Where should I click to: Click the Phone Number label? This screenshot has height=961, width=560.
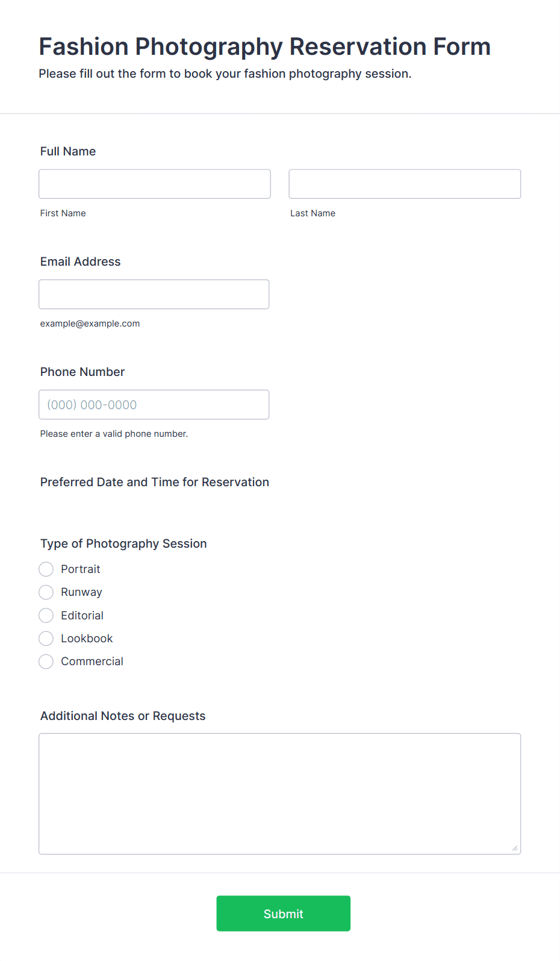click(82, 372)
